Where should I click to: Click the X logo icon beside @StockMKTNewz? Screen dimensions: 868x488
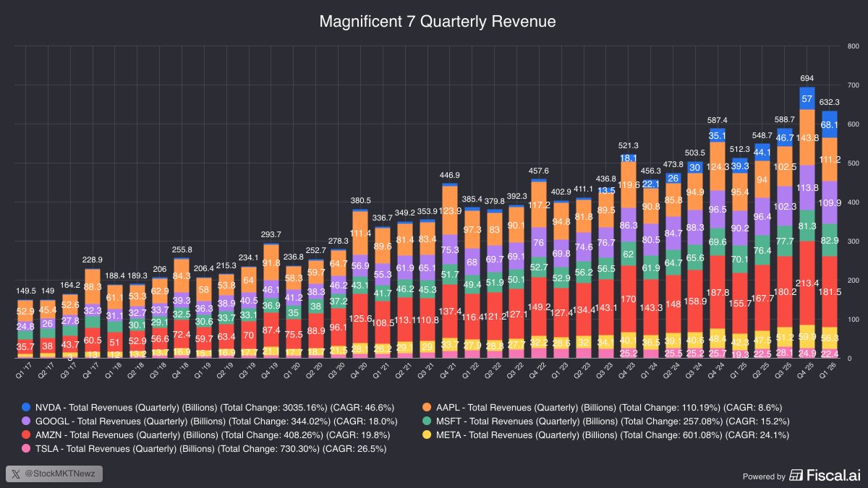click(17, 474)
